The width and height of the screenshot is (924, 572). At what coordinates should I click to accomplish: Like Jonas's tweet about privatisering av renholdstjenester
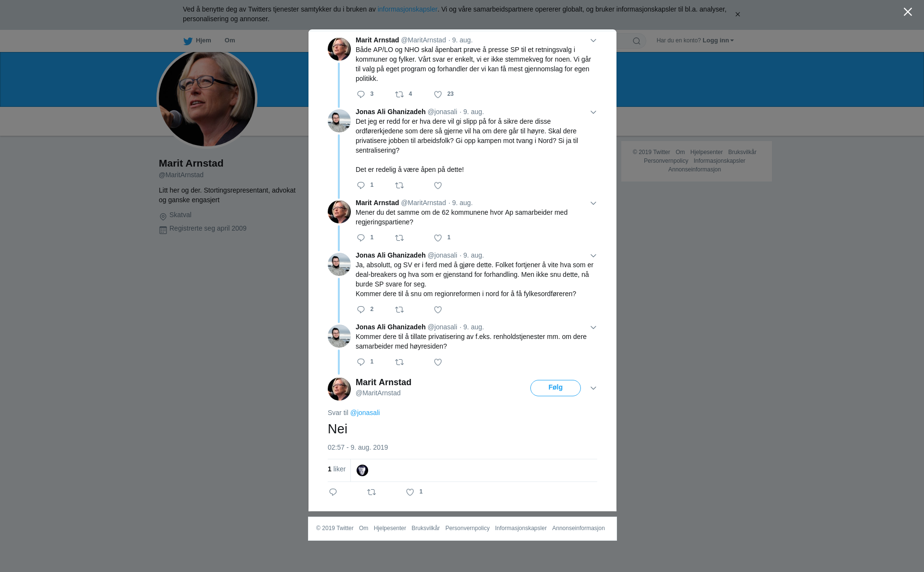[438, 362]
